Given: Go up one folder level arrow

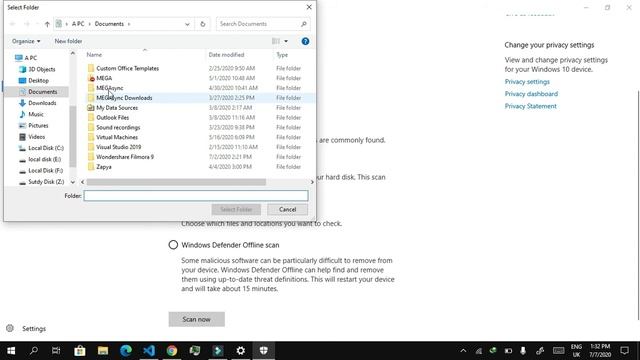Looking at the screenshot, I should tap(47, 24).
